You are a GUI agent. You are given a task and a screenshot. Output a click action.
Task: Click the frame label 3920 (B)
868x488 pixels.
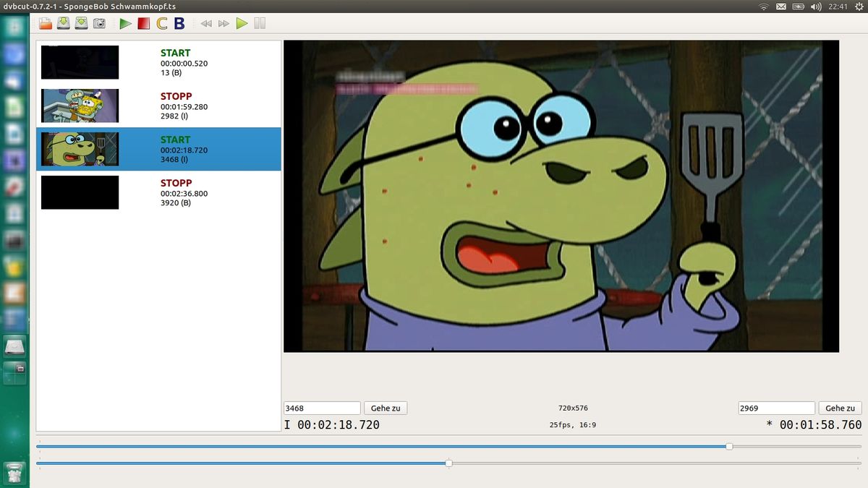[x=176, y=203]
